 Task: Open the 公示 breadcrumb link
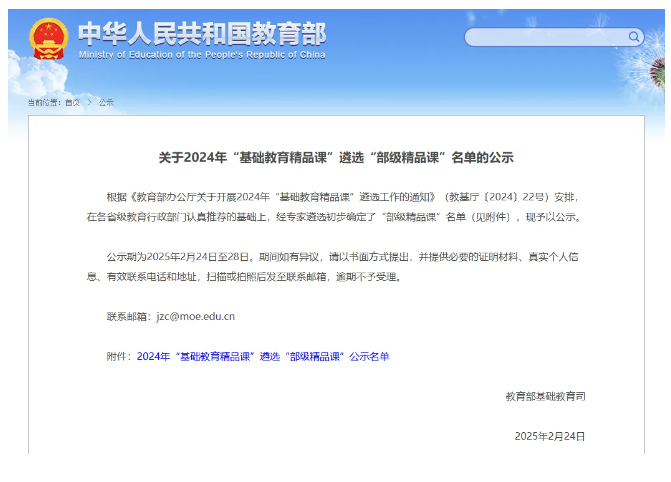click(106, 102)
